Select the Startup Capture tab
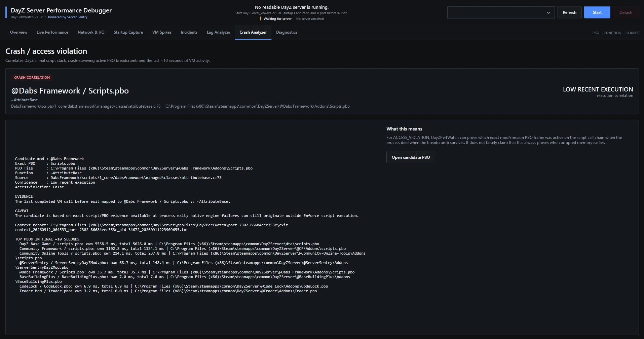The image size is (644, 339). coord(128,32)
